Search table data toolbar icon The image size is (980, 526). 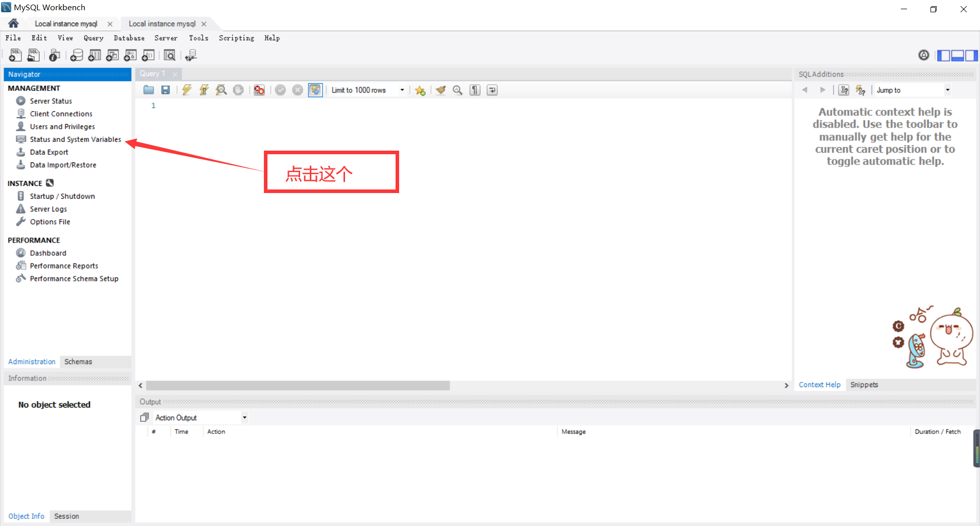coord(169,55)
